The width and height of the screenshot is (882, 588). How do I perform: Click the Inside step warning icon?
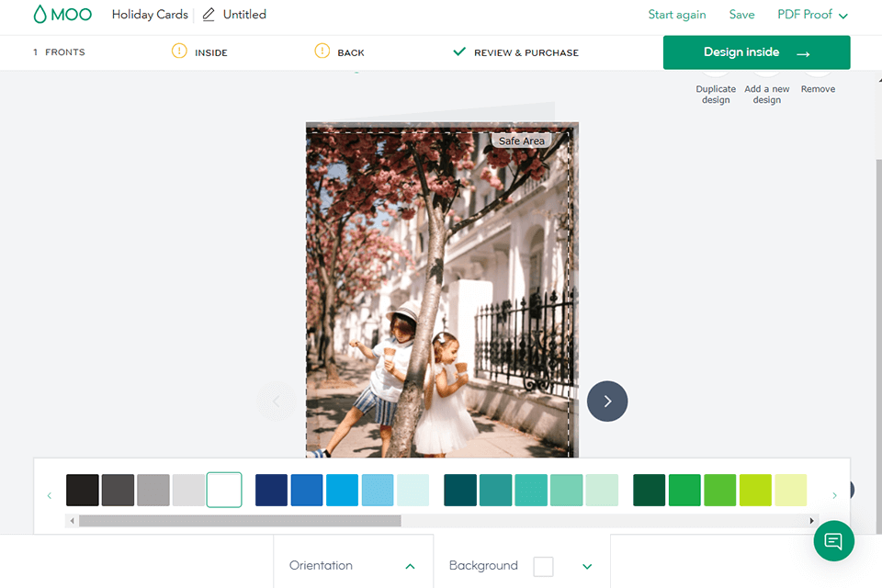[x=179, y=51]
